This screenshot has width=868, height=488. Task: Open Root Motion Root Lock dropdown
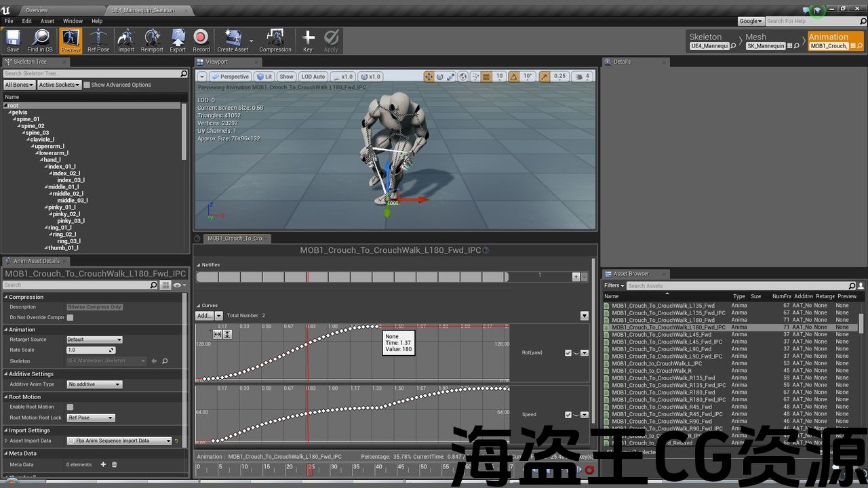pos(91,418)
